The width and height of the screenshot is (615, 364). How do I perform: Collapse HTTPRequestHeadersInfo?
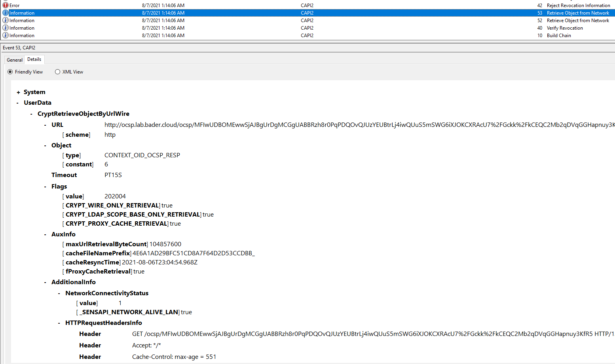(58, 323)
